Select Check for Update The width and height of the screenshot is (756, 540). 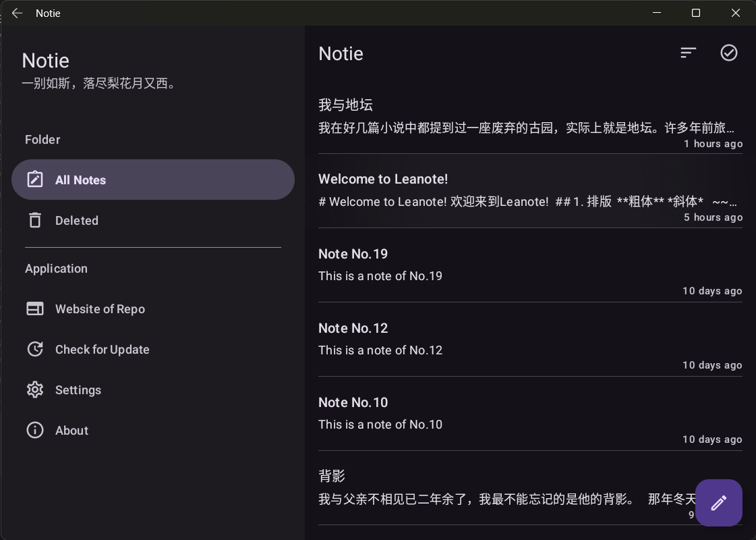tap(153, 350)
